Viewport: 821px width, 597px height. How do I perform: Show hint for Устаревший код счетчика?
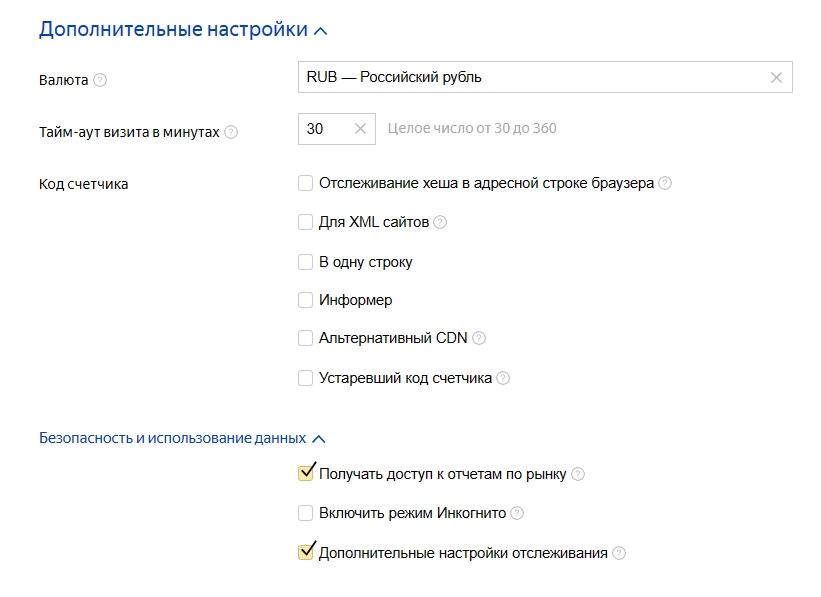click(503, 378)
